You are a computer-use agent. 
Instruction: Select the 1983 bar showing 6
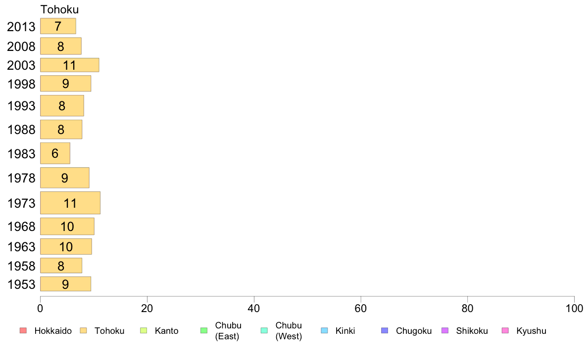click(x=55, y=153)
